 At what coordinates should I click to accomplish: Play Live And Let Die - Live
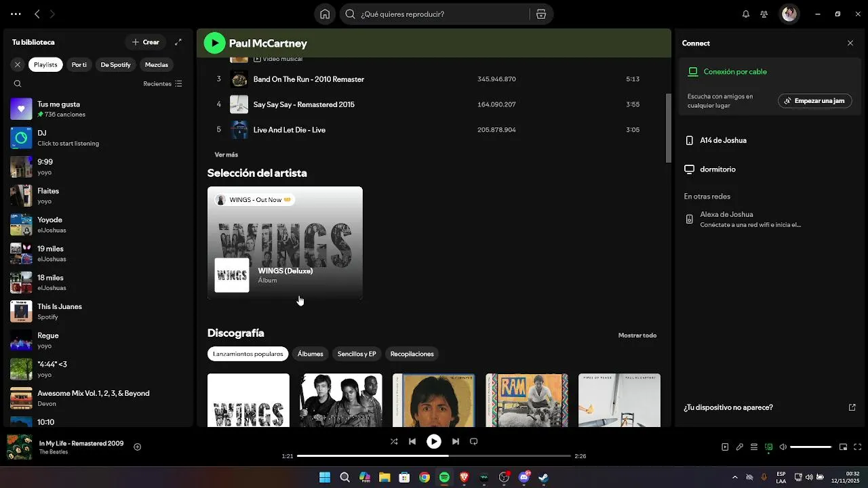tap(434, 129)
